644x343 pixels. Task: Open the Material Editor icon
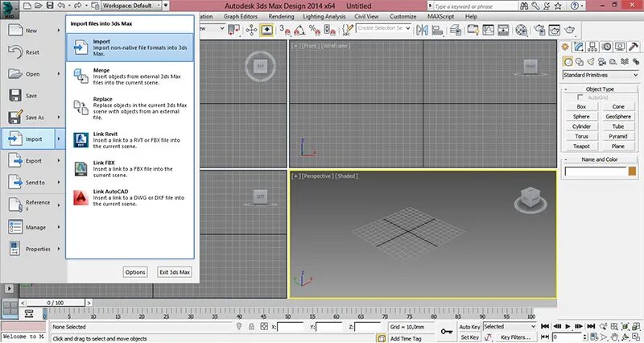(x=521, y=30)
